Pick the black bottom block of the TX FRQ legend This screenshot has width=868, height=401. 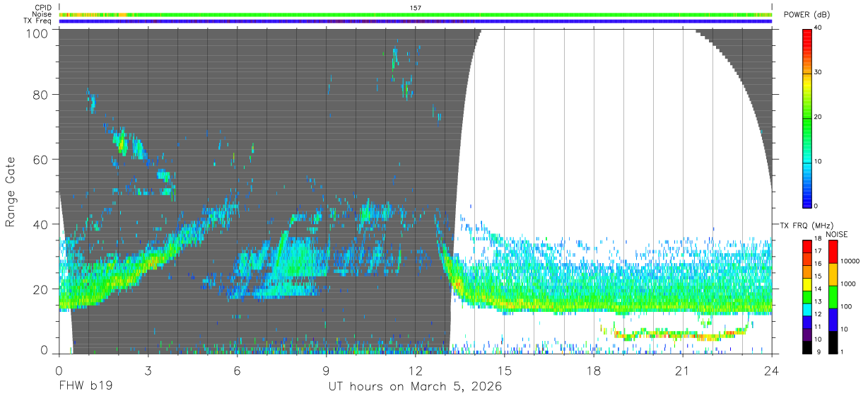coord(807,347)
